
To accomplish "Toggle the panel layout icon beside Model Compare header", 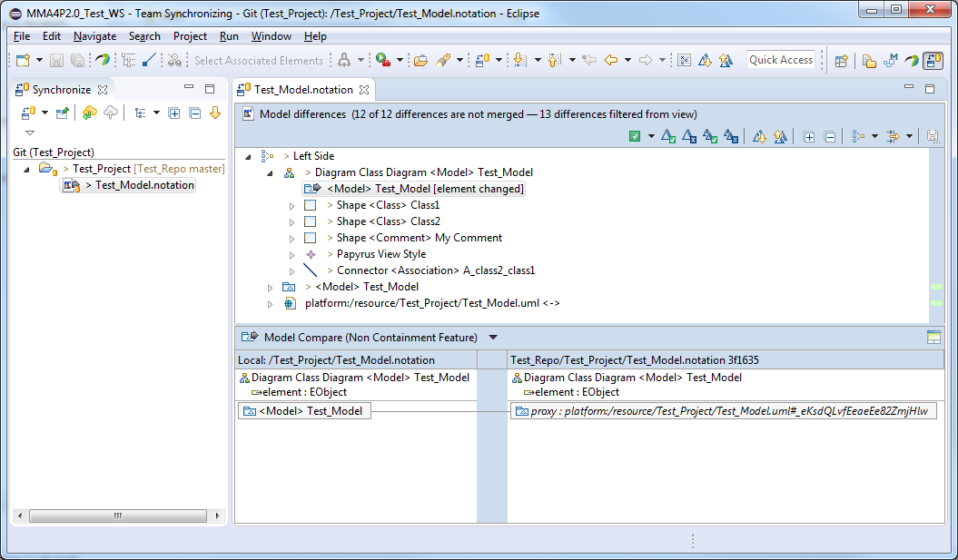I will click(933, 337).
